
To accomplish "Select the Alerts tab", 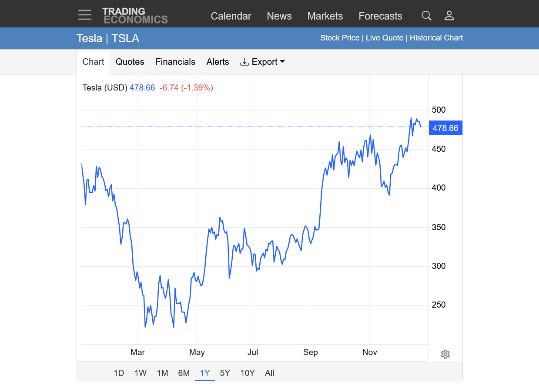I will click(218, 62).
